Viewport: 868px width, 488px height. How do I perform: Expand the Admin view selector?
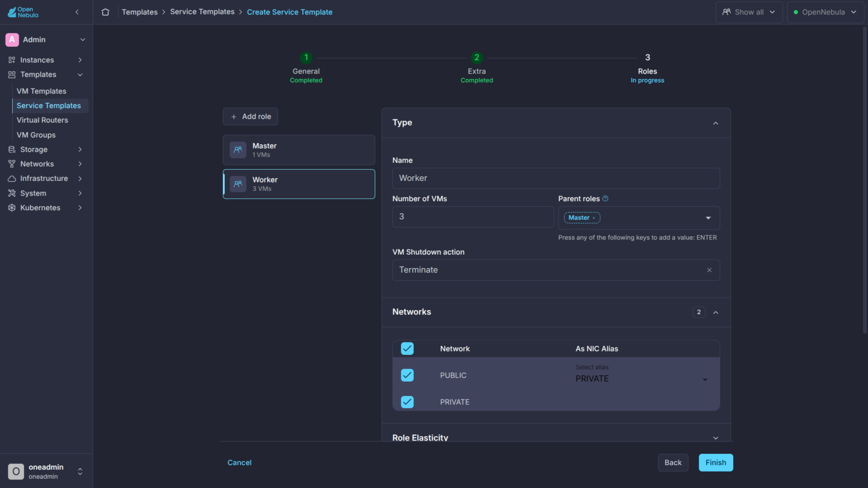tap(83, 40)
